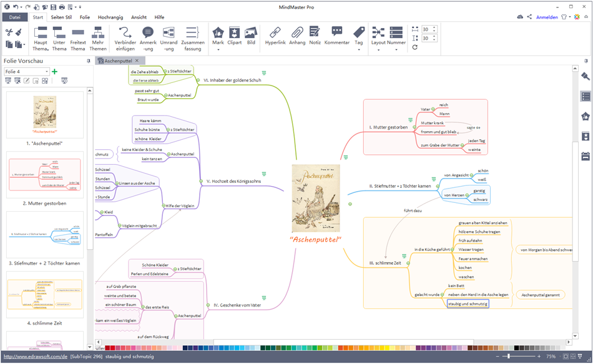The image size is (593, 364).
Task: Open the outline list sidebar panel
Action: [586, 97]
